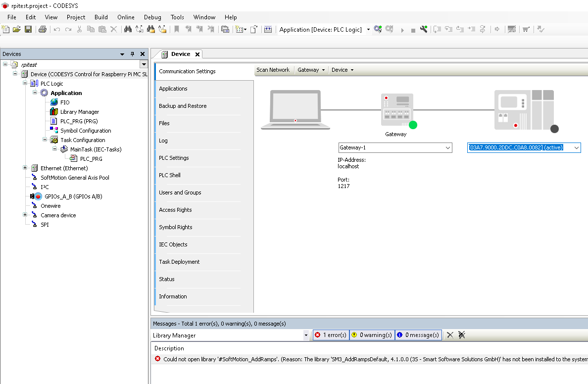The width and height of the screenshot is (588, 384).
Task: Open the Tools menu
Action: click(x=177, y=17)
